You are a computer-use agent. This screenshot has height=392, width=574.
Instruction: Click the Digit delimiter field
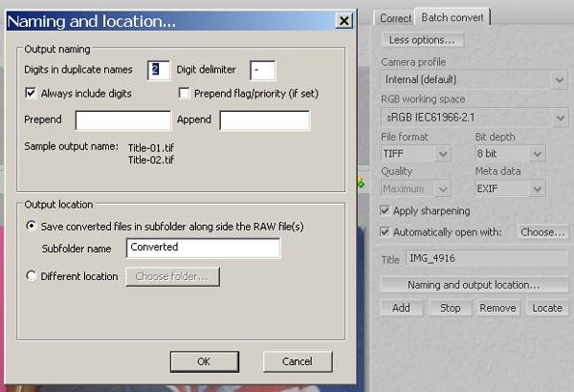tap(263, 70)
